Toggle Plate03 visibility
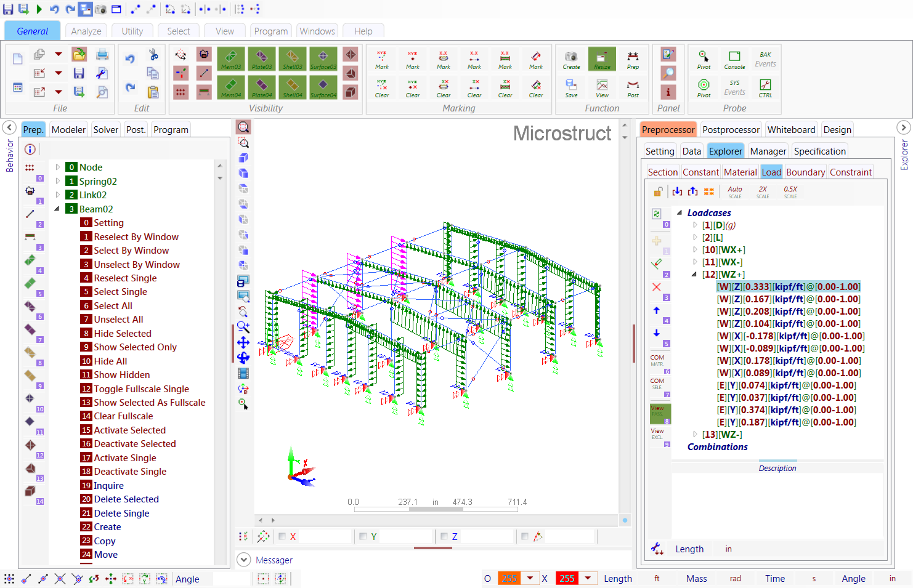 262,59
